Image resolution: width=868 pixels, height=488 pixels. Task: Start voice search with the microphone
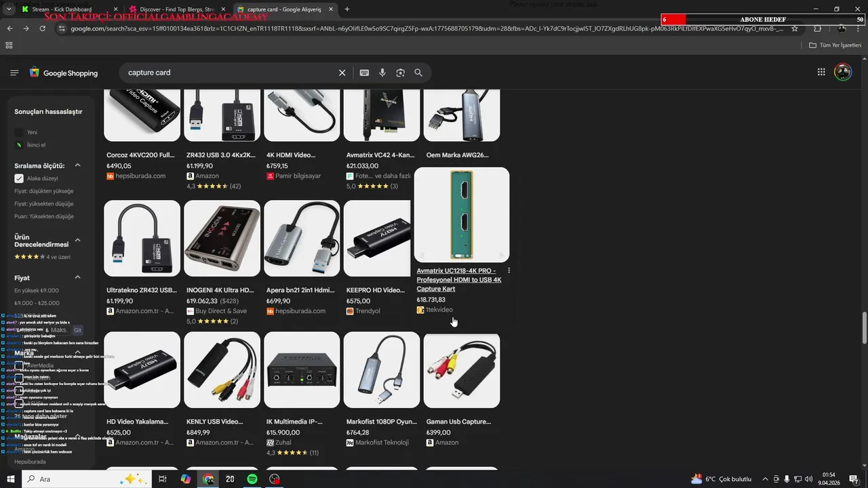(x=382, y=73)
